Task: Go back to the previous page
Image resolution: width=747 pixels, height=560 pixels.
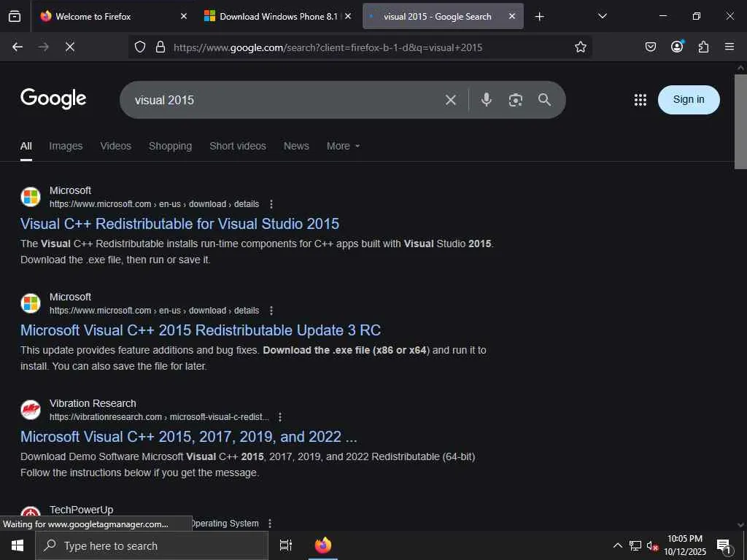Action: tap(18, 47)
